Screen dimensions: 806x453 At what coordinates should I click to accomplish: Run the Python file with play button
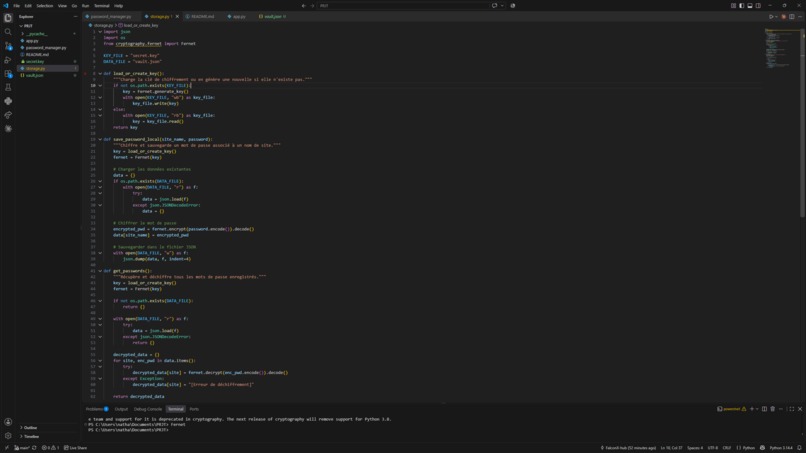(771, 16)
